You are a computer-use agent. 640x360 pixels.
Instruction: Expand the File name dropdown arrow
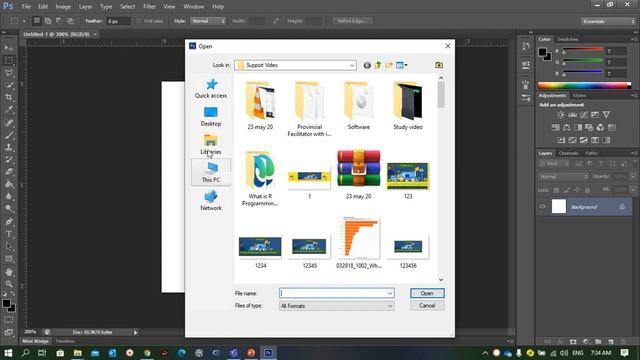tap(390, 293)
